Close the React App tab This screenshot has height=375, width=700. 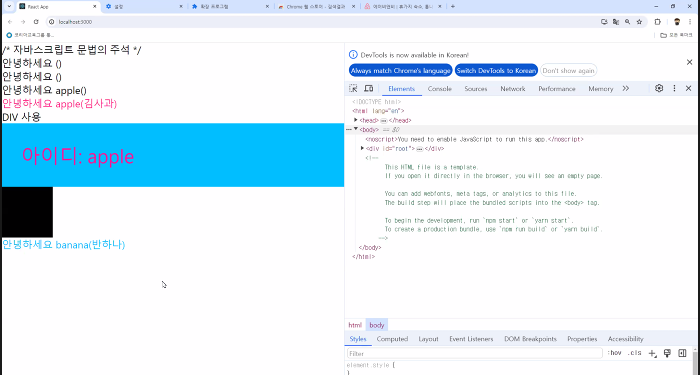point(95,7)
